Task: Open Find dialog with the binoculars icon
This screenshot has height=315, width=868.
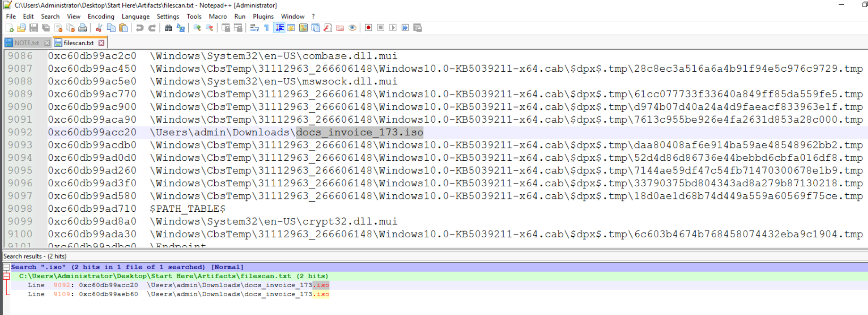Action: coord(168,28)
